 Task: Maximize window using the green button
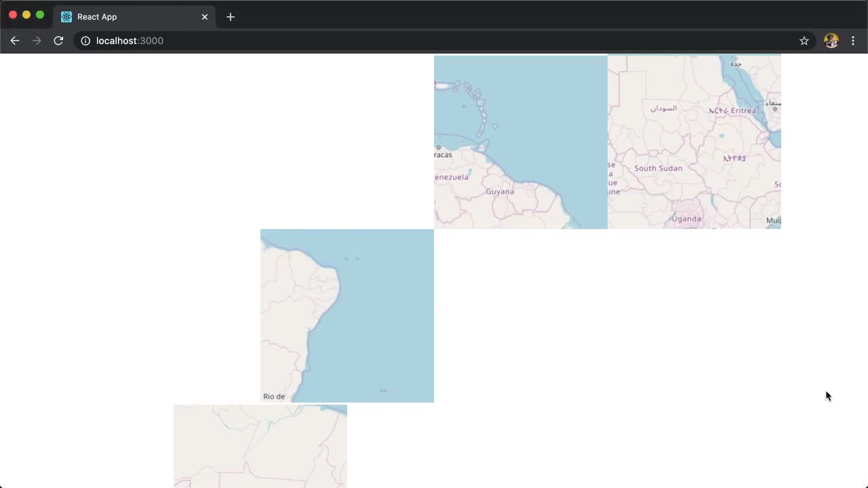(x=40, y=15)
